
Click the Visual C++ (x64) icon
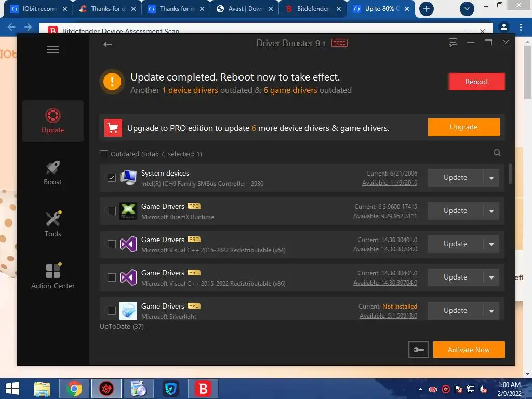click(128, 244)
